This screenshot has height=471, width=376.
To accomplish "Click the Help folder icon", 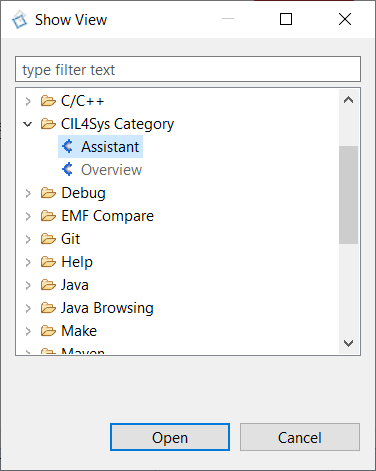I will pos(48,262).
